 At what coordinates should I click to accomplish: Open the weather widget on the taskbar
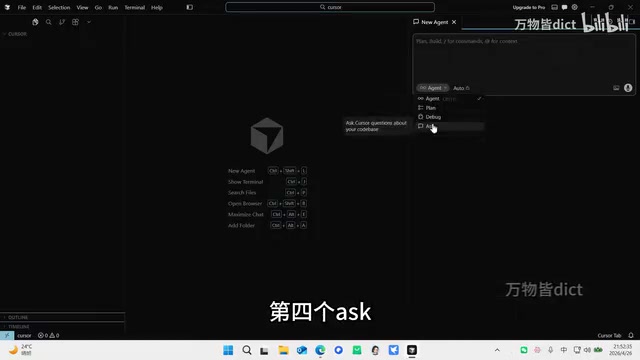tap(20, 350)
